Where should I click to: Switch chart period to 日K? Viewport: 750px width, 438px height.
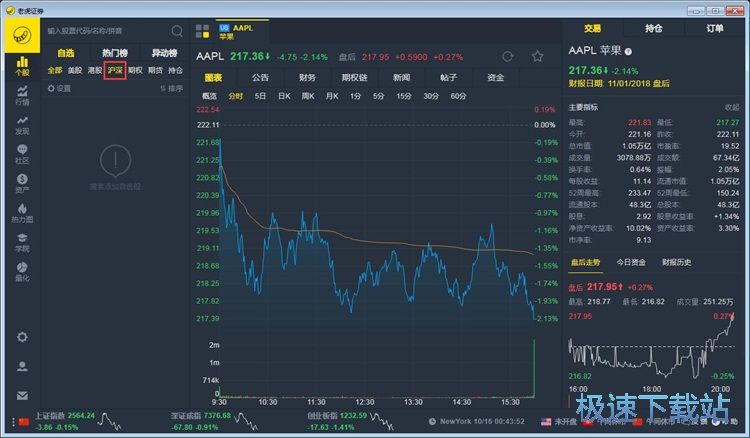click(x=284, y=96)
